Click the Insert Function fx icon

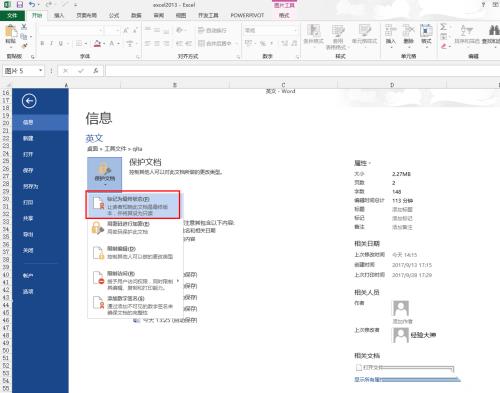96,71
